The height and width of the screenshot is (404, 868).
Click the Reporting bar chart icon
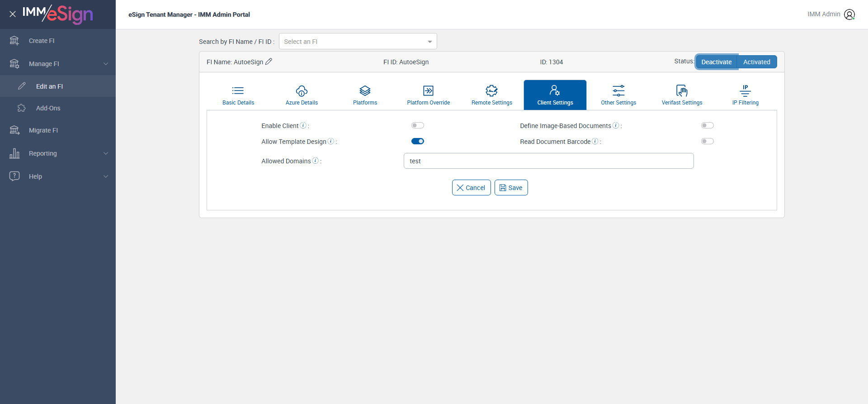tap(14, 153)
